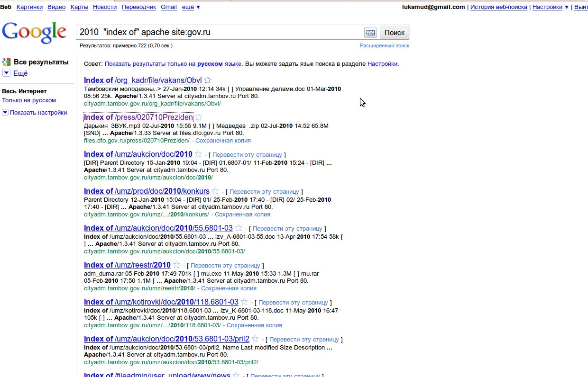The height and width of the screenshot is (377, 588).
Task: Open result 'Index of /umz/reestr/2010'
Action: pos(127,265)
